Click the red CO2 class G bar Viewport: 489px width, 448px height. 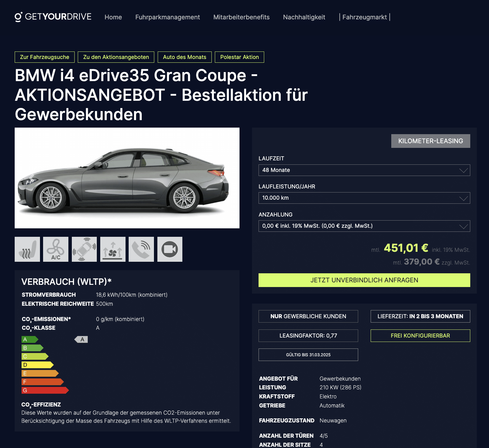click(x=45, y=390)
